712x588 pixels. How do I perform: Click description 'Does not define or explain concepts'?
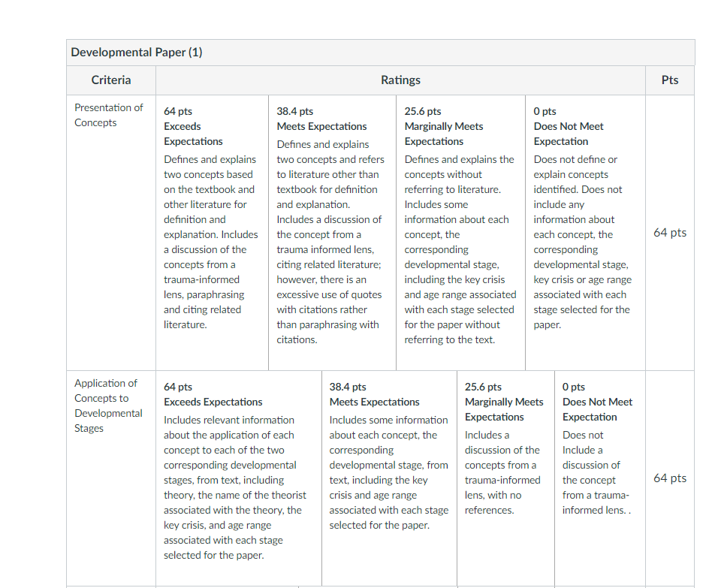pos(583,242)
